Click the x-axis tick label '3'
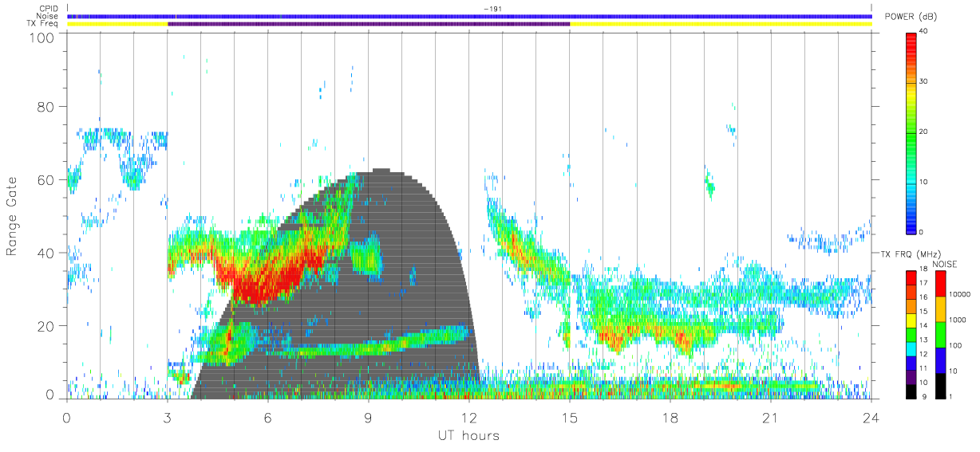The width and height of the screenshot is (980, 452). [x=168, y=417]
